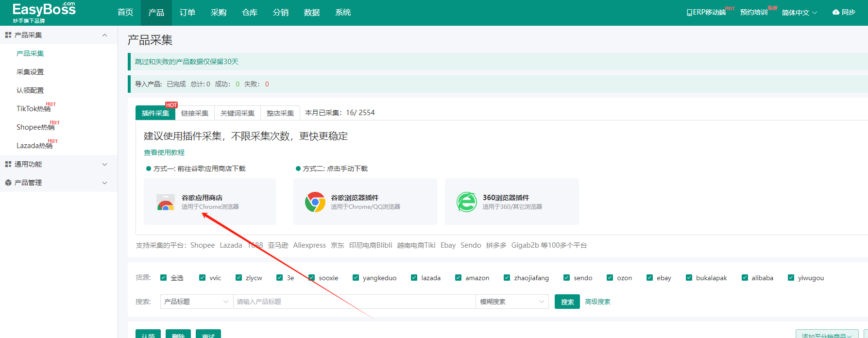Open the 系统 top menu
Viewport: 868px width, 338px height.
[343, 13]
